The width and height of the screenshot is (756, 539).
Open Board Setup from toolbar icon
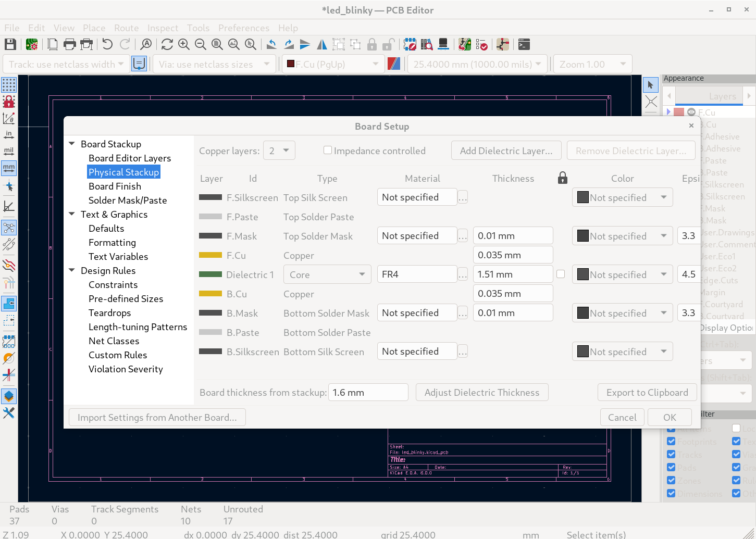pyautogui.click(x=32, y=44)
